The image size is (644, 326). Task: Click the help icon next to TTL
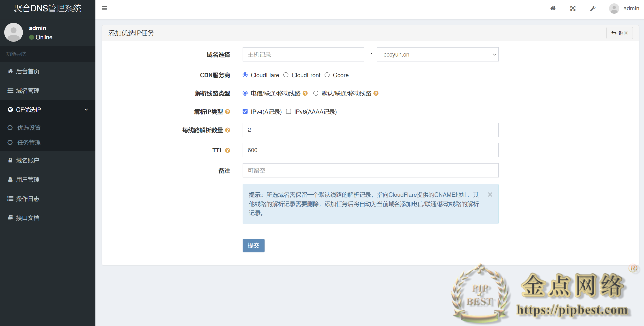pyautogui.click(x=228, y=150)
